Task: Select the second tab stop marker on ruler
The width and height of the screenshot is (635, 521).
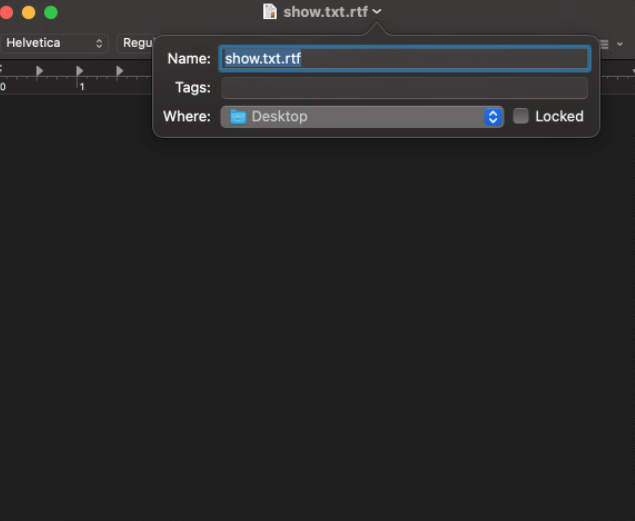Action: coord(80,71)
